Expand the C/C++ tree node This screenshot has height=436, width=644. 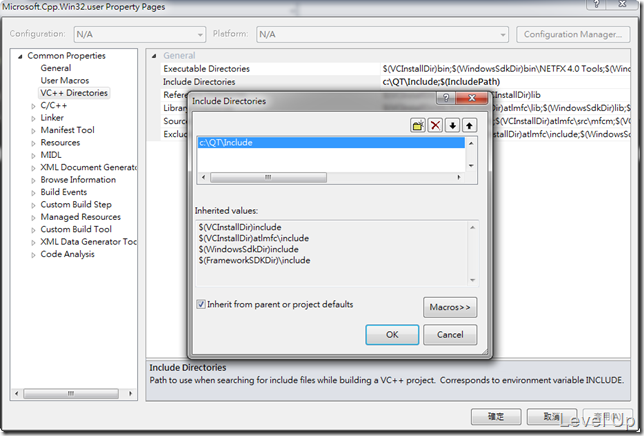point(33,106)
